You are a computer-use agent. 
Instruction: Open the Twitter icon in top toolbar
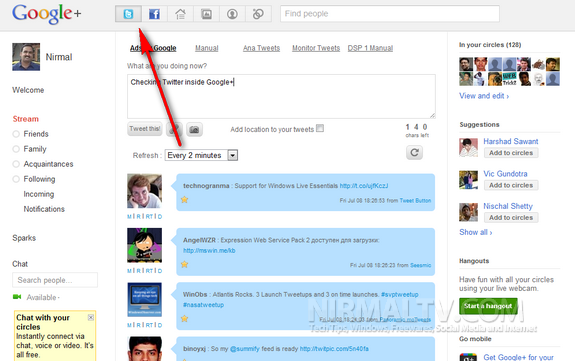tap(128, 14)
